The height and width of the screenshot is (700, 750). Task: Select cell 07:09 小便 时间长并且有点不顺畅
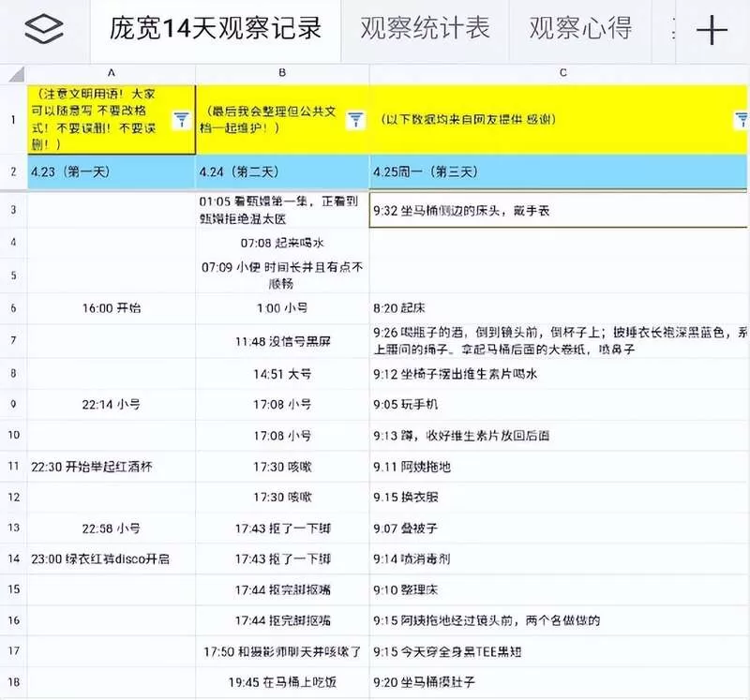click(282, 276)
